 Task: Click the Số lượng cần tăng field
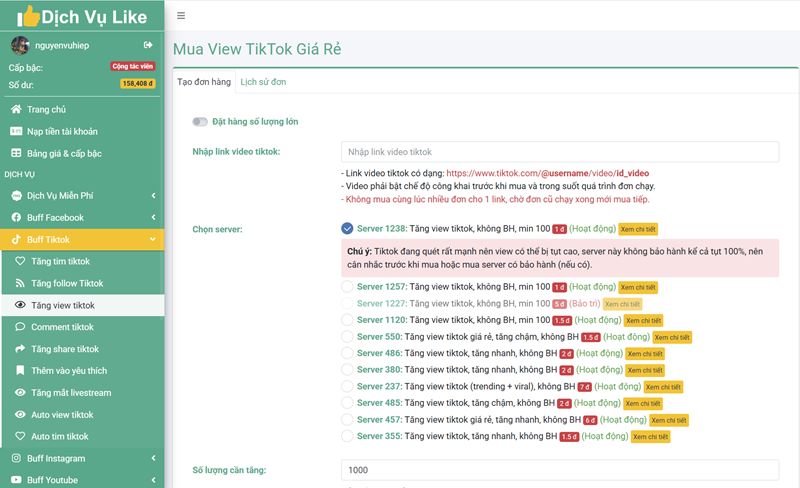560,470
